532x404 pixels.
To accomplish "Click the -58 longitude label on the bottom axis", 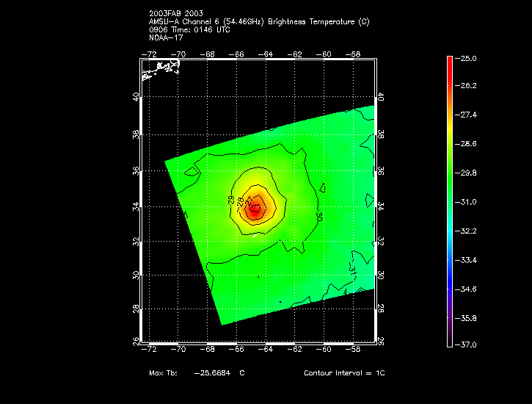I will (x=354, y=347).
